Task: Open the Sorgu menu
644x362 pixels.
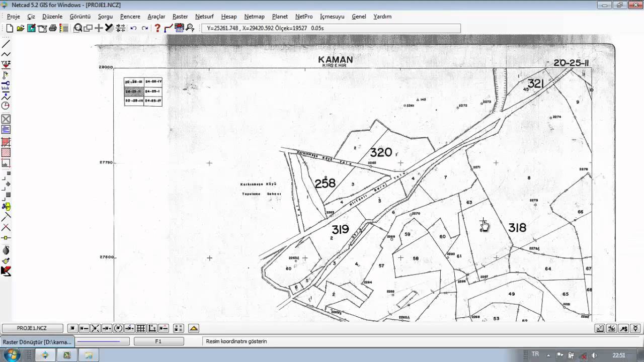Action: pyautogui.click(x=105, y=17)
